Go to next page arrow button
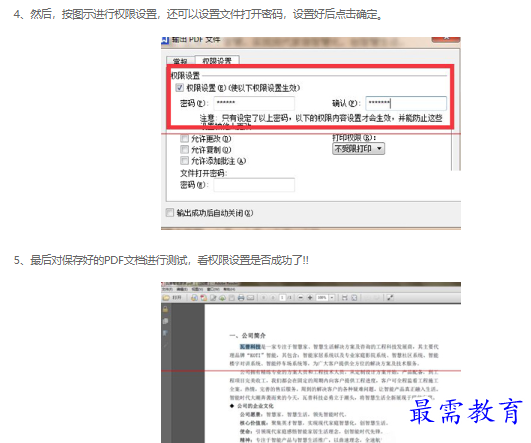531x443 pixels. (x=273, y=298)
